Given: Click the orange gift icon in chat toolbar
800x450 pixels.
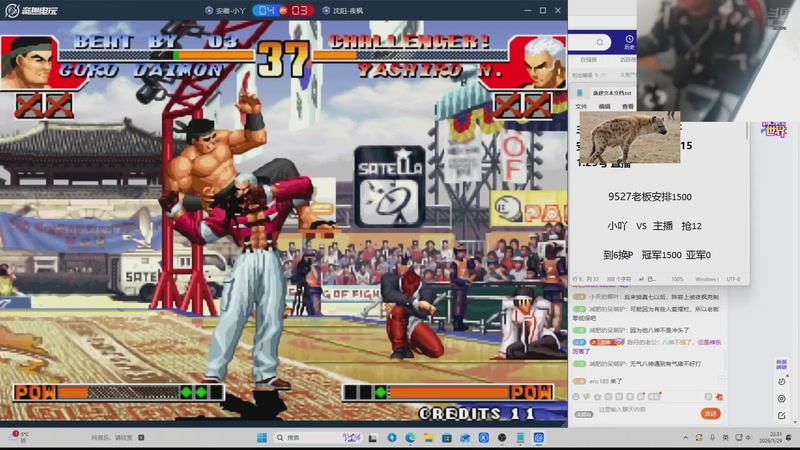Looking at the screenshot, I should pyautogui.click(x=719, y=396).
